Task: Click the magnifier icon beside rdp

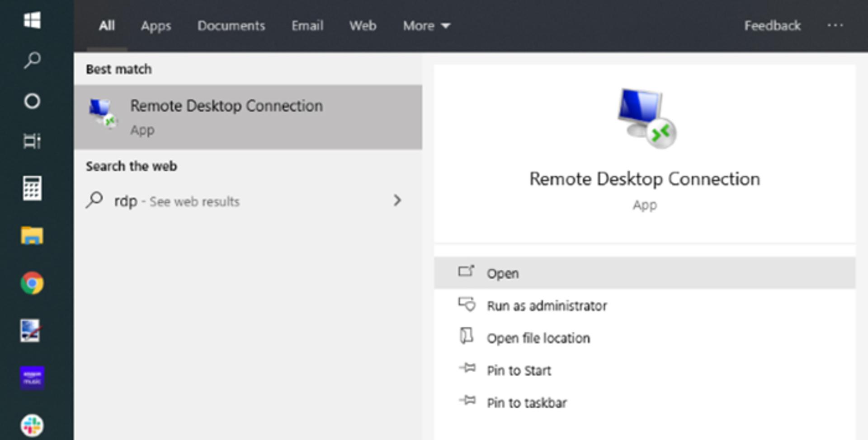Action: pos(94,200)
